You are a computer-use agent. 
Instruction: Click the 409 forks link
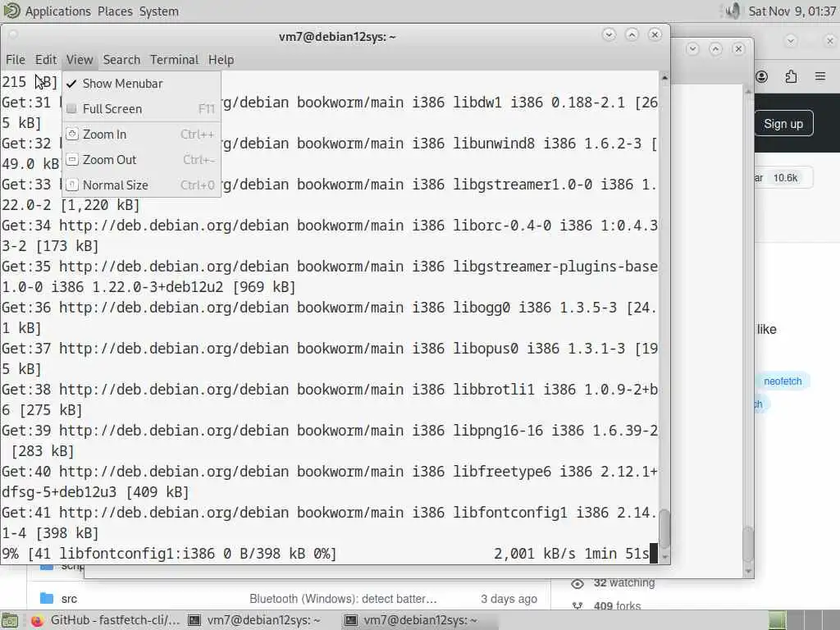(x=617, y=606)
